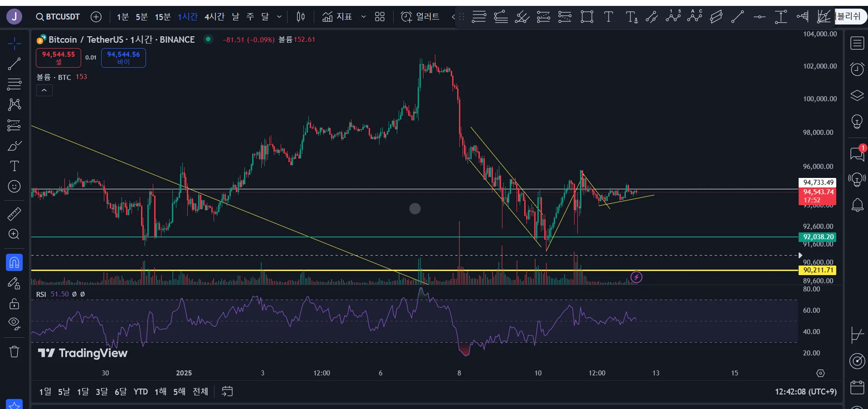Collapse the indicator legend chevron
868x409 pixels.
44,90
